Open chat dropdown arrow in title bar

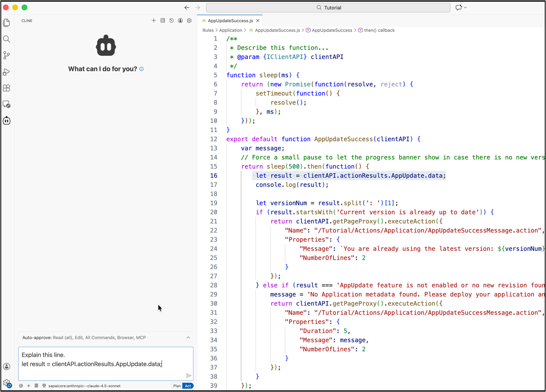click(x=465, y=7)
